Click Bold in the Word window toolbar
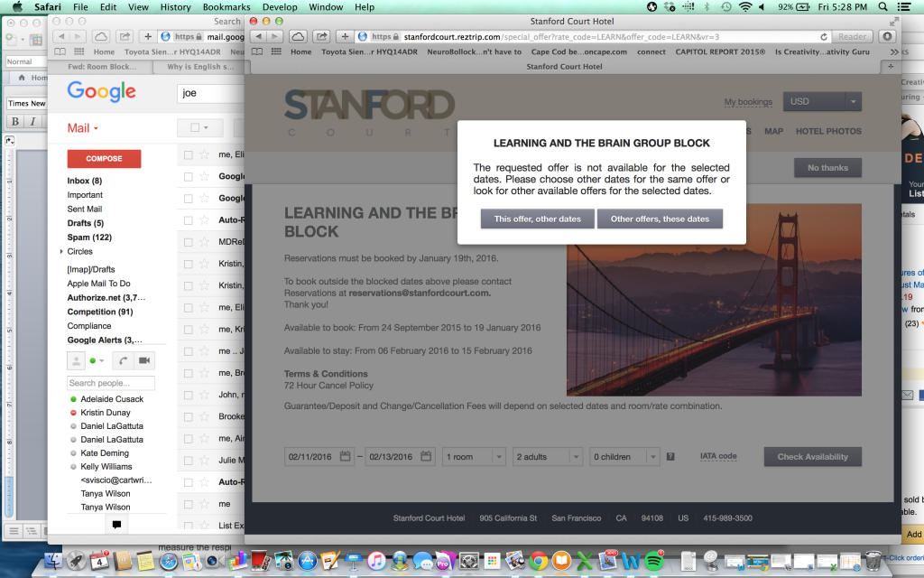This screenshot has width=924, height=578. pyautogui.click(x=15, y=121)
